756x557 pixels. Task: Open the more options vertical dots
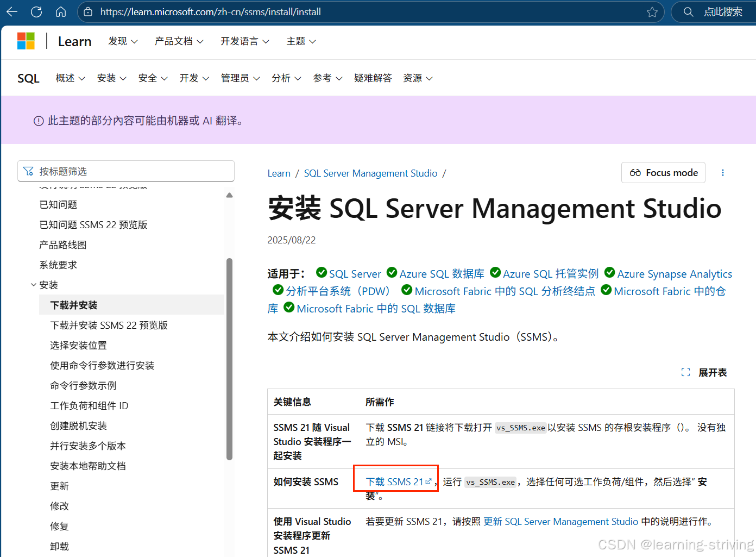point(722,173)
